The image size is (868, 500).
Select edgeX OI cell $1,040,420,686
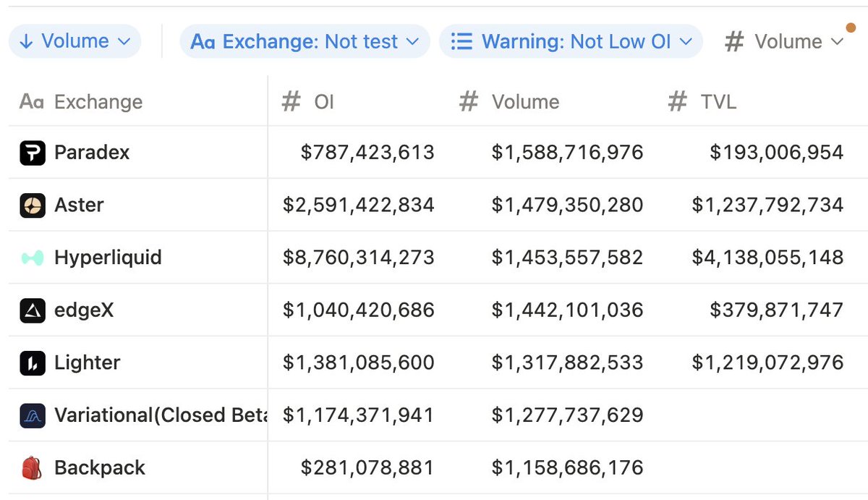click(x=359, y=310)
